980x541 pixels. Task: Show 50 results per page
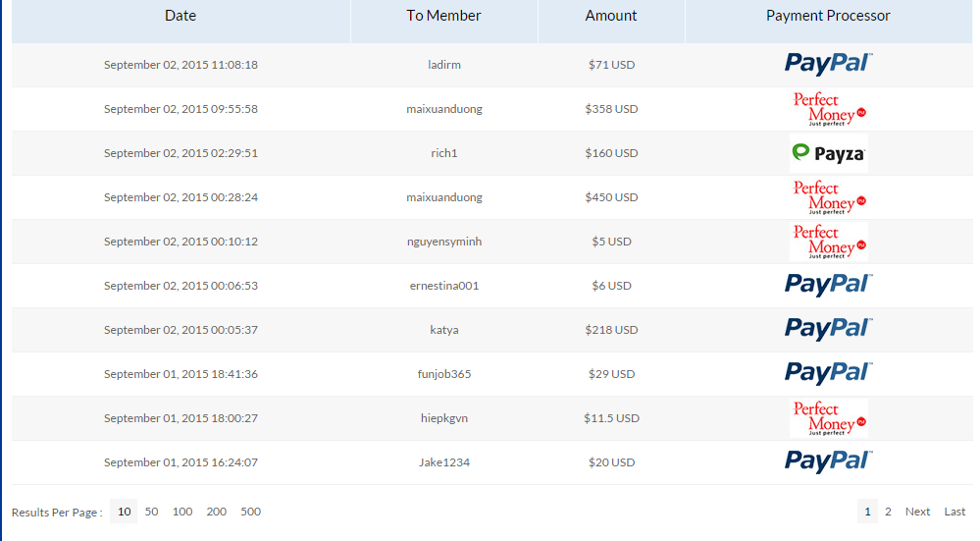pyautogui.click(x=152, y=512)
